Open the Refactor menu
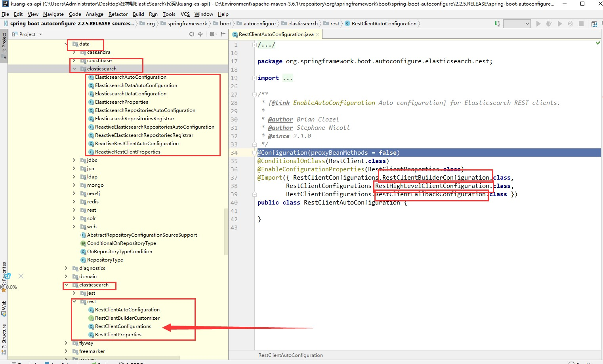This screenshot has height=364, width=603. [118, 14]
